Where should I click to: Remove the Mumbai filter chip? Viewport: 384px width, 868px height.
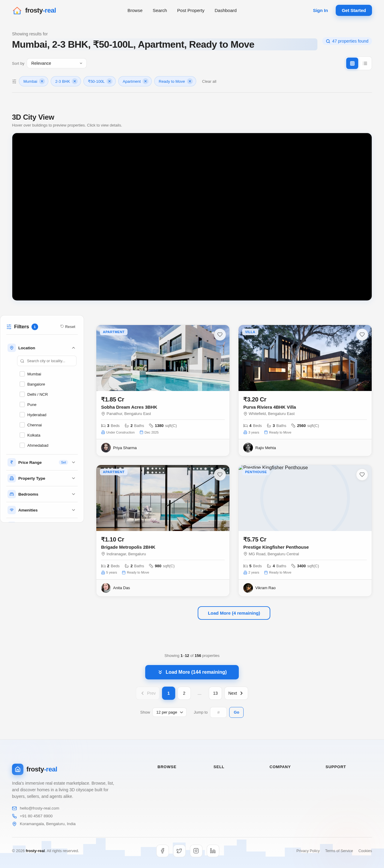pos(42,81)
